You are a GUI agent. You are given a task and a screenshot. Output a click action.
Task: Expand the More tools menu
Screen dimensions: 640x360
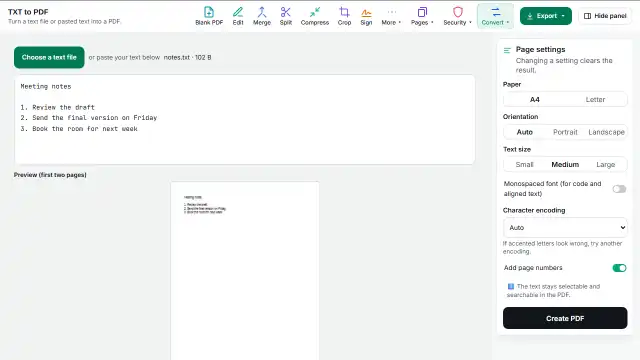click(391, 16)
